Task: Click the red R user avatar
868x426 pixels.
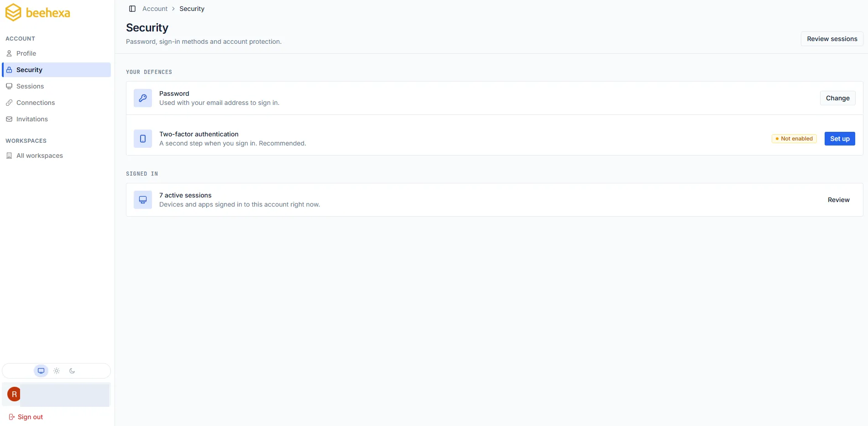Action: point(14,394)
